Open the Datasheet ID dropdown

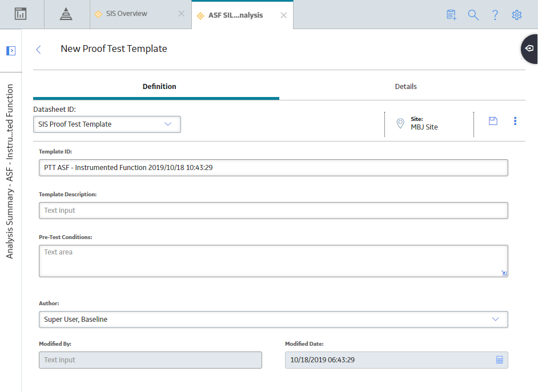pyautogui.click(x=107, y=124)
